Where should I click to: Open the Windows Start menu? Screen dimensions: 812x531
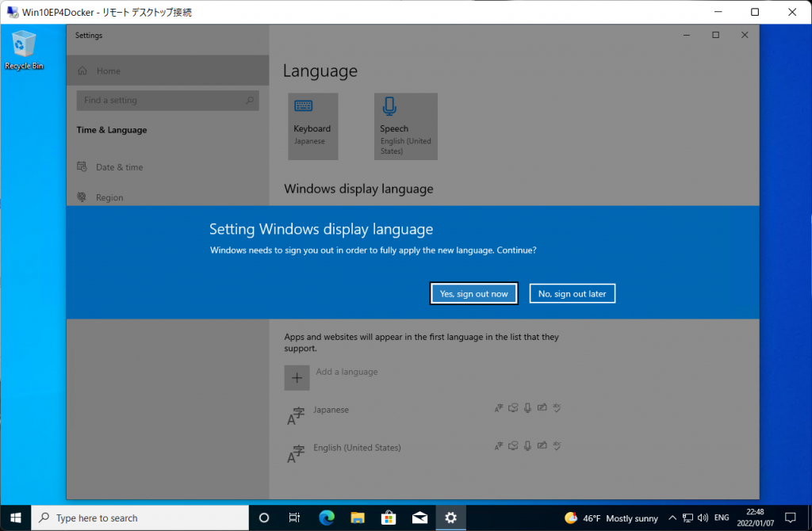click(x=16, y=518)
